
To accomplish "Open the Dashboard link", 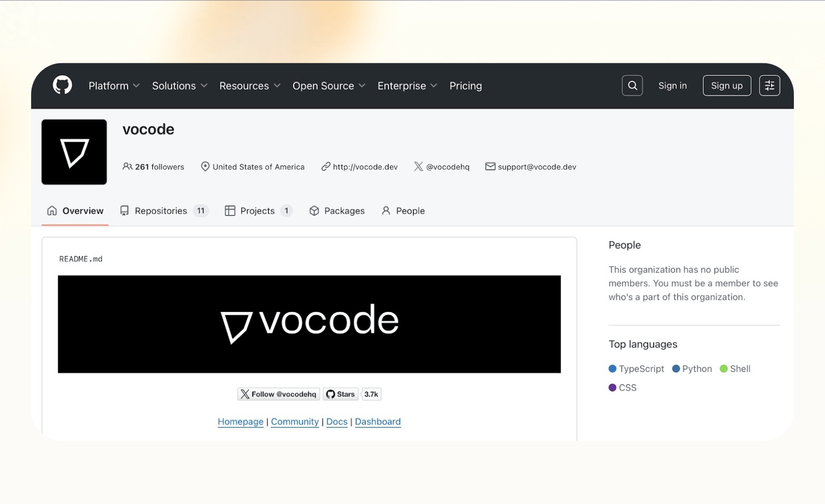I will coord(378,421).
